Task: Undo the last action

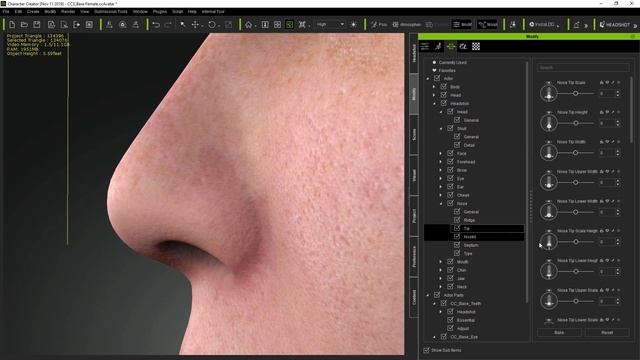Action: [x=156, y=24]
